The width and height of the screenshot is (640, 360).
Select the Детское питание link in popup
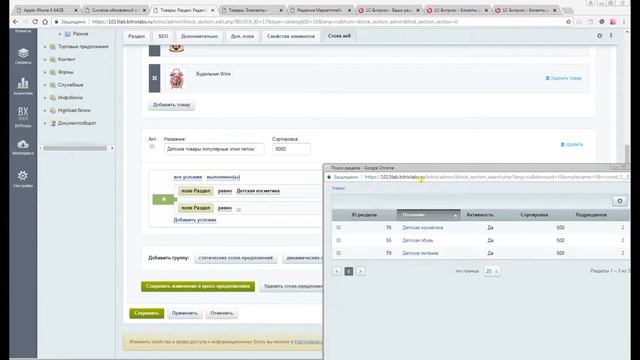(x=420, y=253)
